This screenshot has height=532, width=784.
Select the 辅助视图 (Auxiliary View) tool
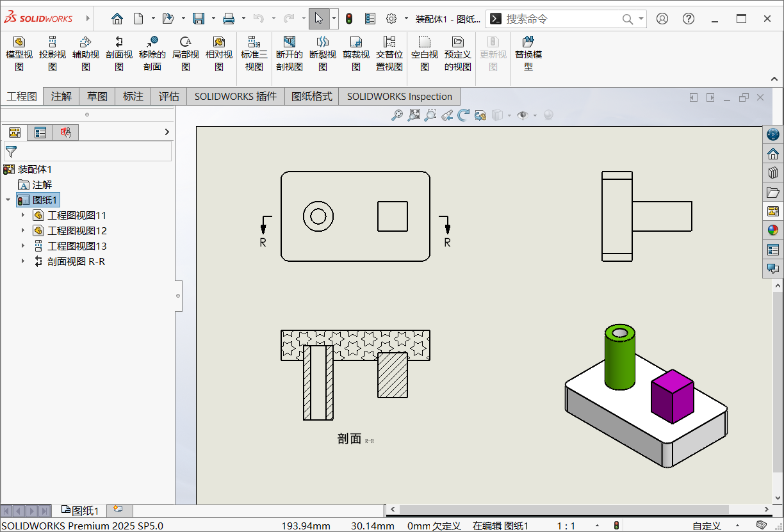86,54
